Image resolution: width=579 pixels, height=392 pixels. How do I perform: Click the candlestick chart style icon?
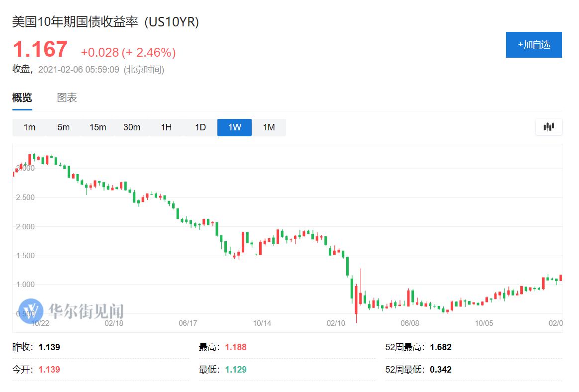[x=549, y=127]
